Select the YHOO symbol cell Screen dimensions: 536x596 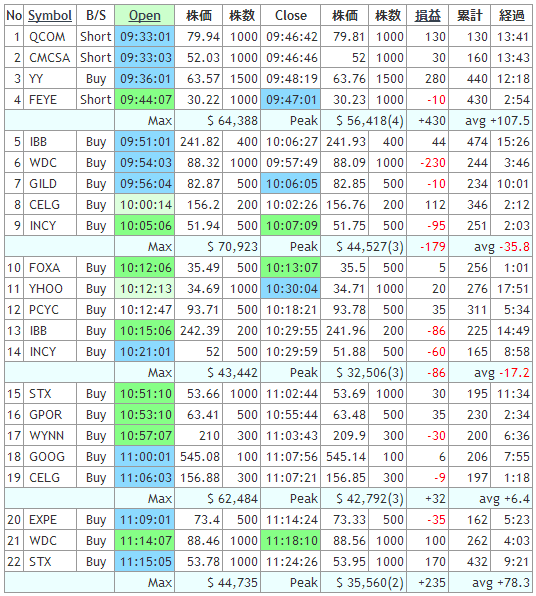(50, 289)
